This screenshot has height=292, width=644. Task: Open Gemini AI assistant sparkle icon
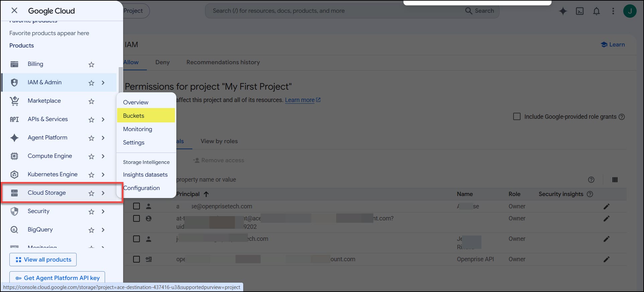563,11
